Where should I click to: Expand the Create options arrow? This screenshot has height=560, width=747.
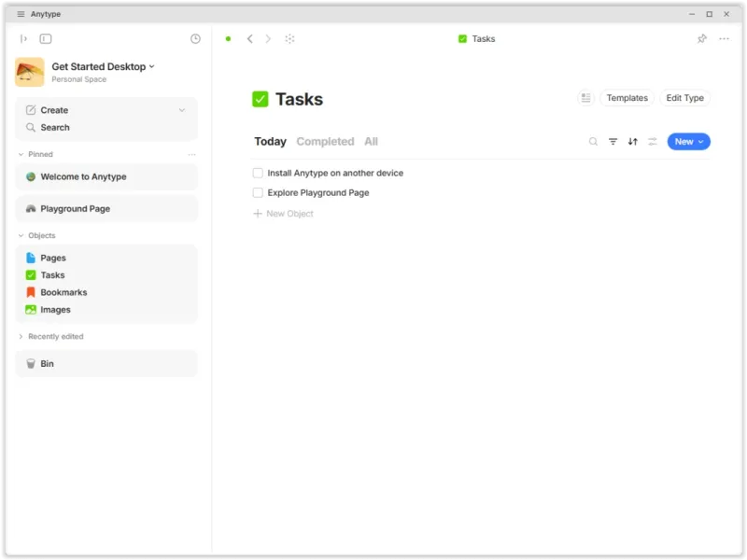pos(182,110)
